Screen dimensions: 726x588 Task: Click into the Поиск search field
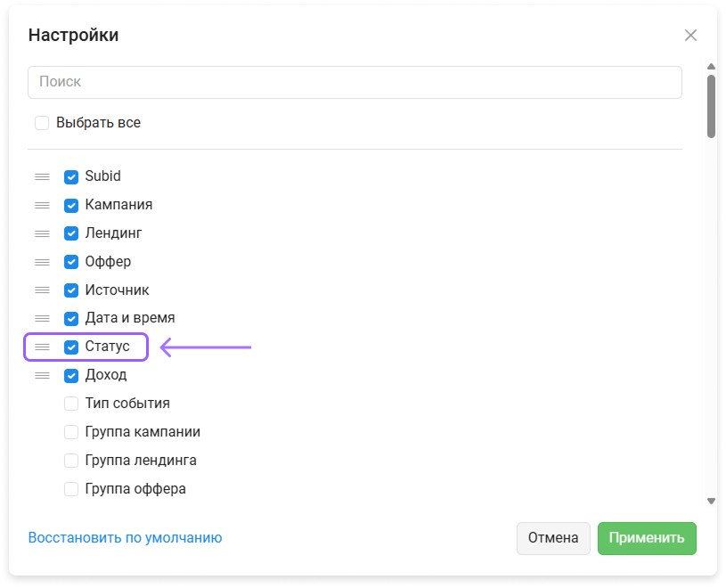[x=355, y=83]
